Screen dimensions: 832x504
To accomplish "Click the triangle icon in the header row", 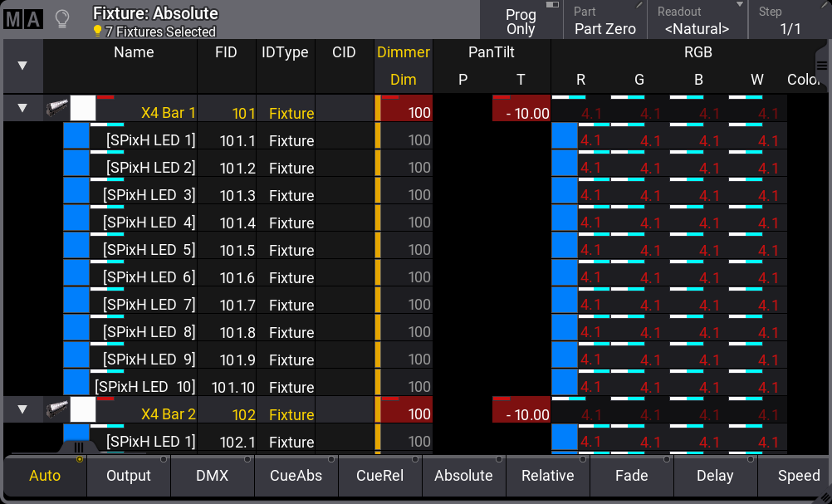I will 22,66.
